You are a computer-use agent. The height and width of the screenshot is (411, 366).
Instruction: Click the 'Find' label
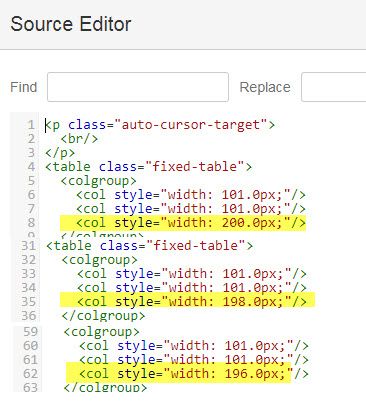[x=24, y=87]
